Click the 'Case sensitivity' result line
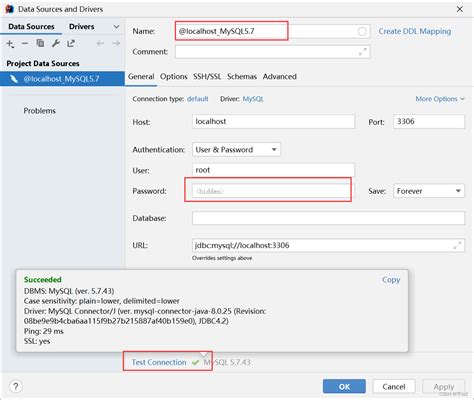 [x=102, y=301]
